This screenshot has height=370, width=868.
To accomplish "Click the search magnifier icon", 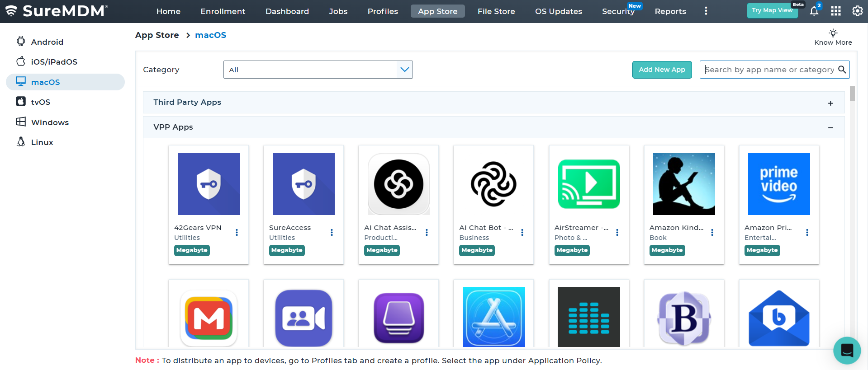I will coord(842,70).
